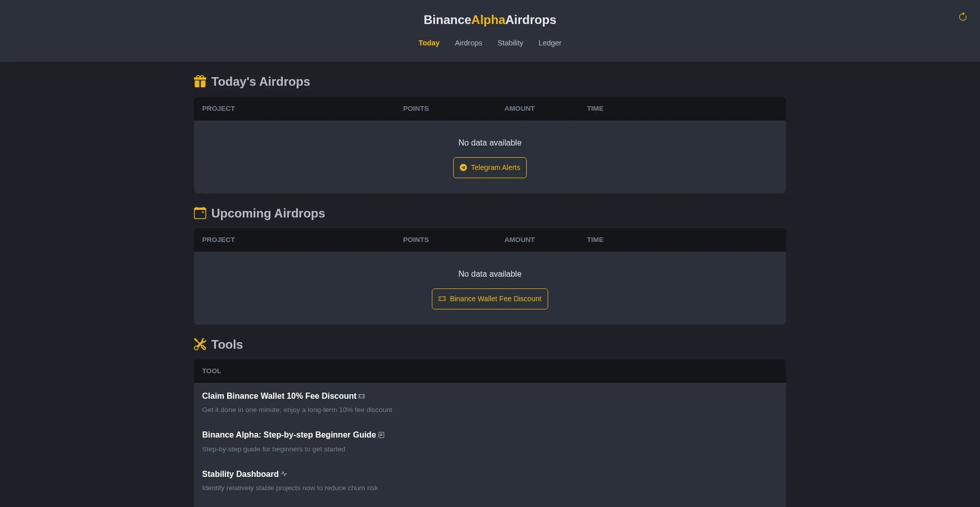Image resolution: width=980 pixels, height=507 pixels.
Task: Click TIME header in Today's Airdrops table
Action: (595, 109)
